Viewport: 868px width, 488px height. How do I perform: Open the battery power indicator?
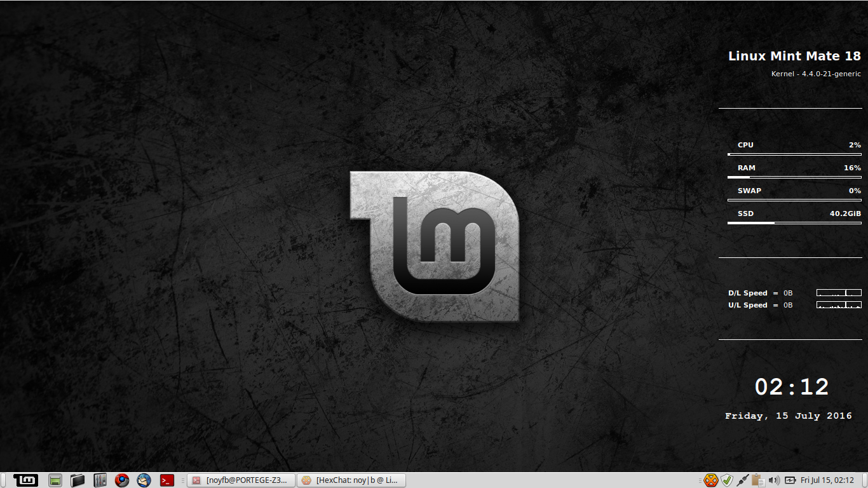click(790, 480)
